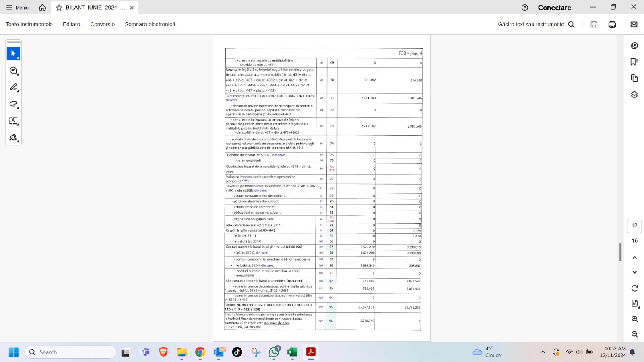Open the fill and sign pen tool

coord(13,138)
